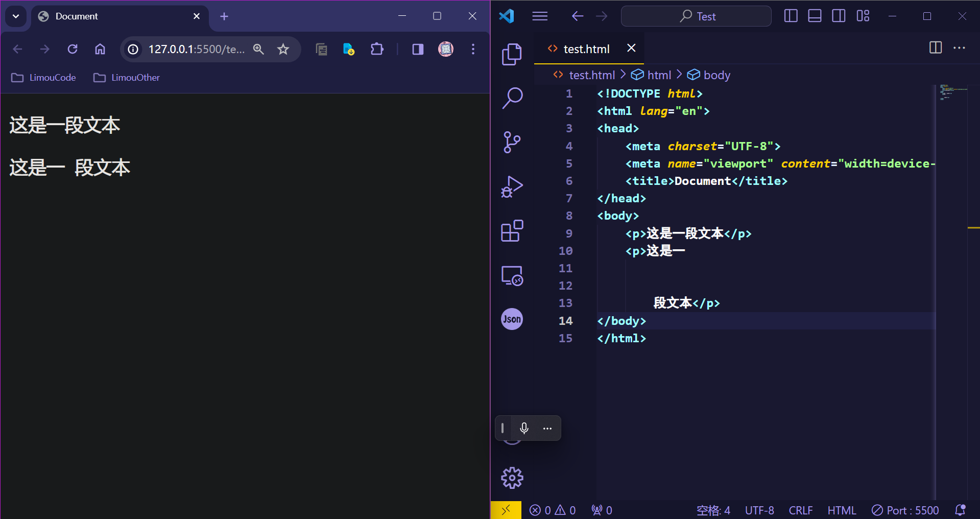This screenshot has width=980, height=519.
Task: Open Run and Debug view
Action: tap(512, 186)
